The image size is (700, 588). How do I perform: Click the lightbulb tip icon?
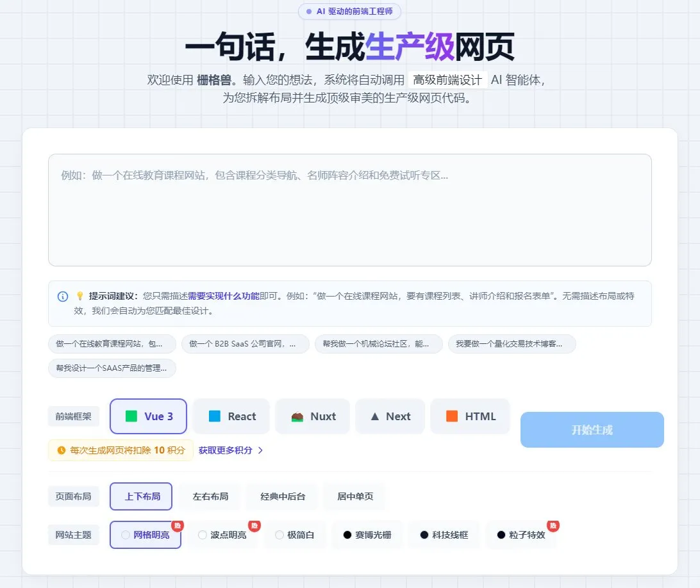(x=80, y=296)
